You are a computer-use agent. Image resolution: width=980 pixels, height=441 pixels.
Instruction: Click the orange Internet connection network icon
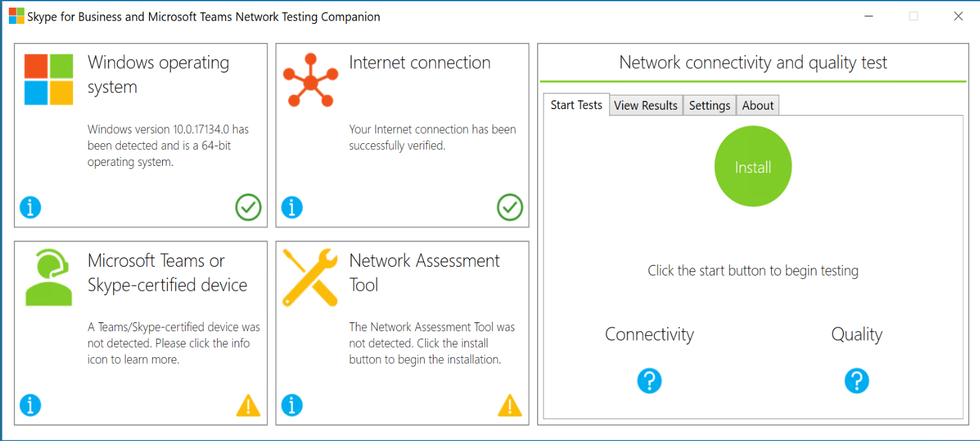click(310, 81)
